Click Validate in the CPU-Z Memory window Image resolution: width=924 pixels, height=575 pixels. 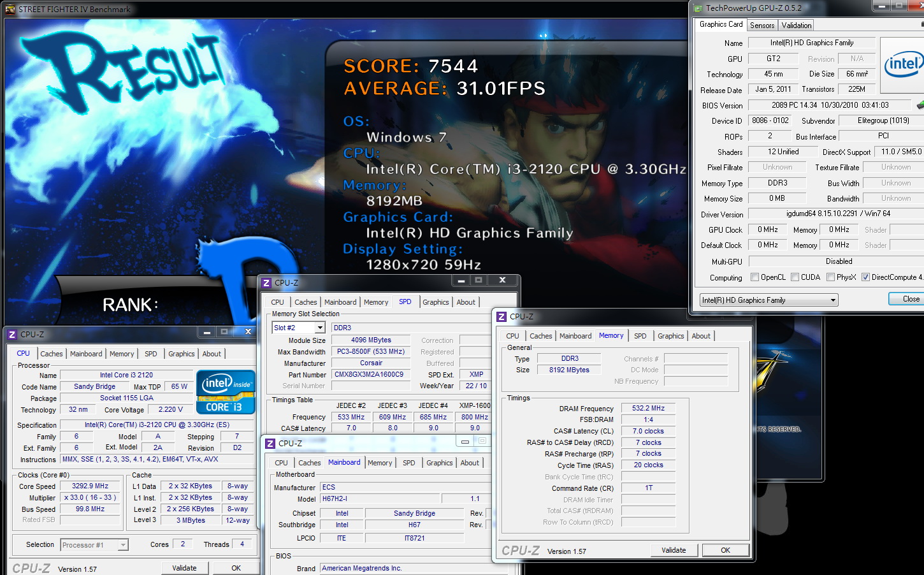pyautogui.click(x=674, y=550)
